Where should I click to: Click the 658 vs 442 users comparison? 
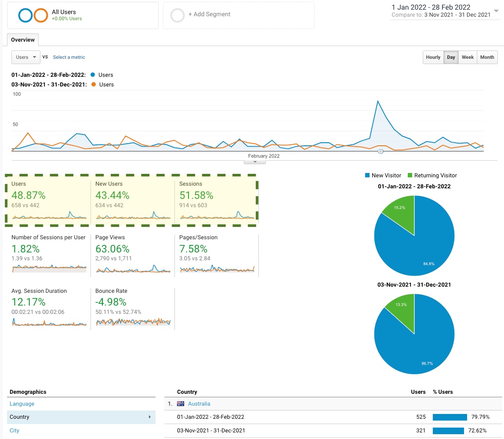pyautogui.click(x=25, y=205)
